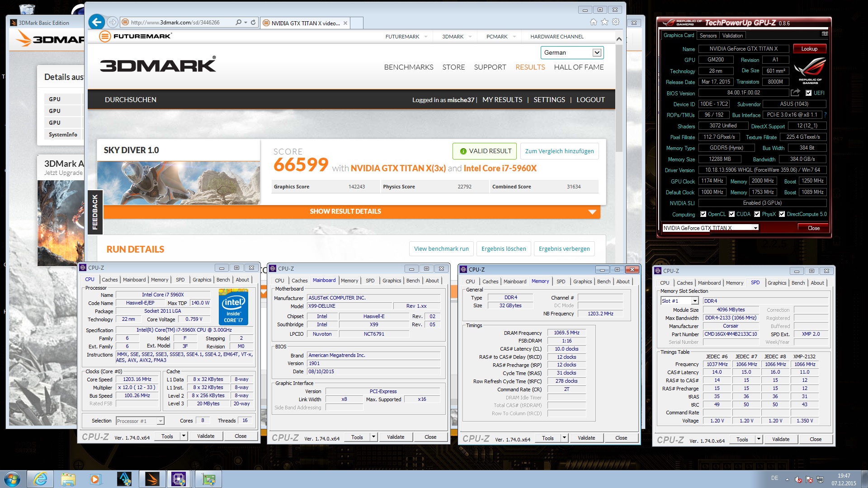Expand SHOW RESULT DETAILS bar
Screen dimensions: 868x488
[352, 211]
